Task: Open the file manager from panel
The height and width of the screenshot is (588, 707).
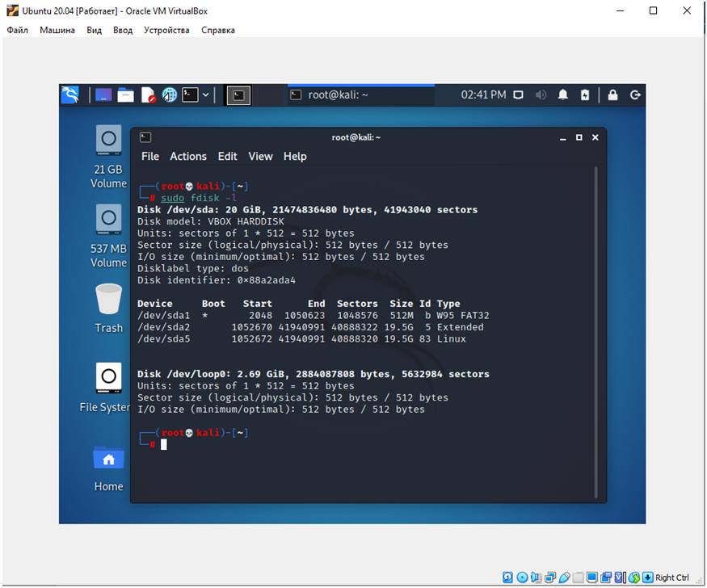Action: click(x=125, y=94)
